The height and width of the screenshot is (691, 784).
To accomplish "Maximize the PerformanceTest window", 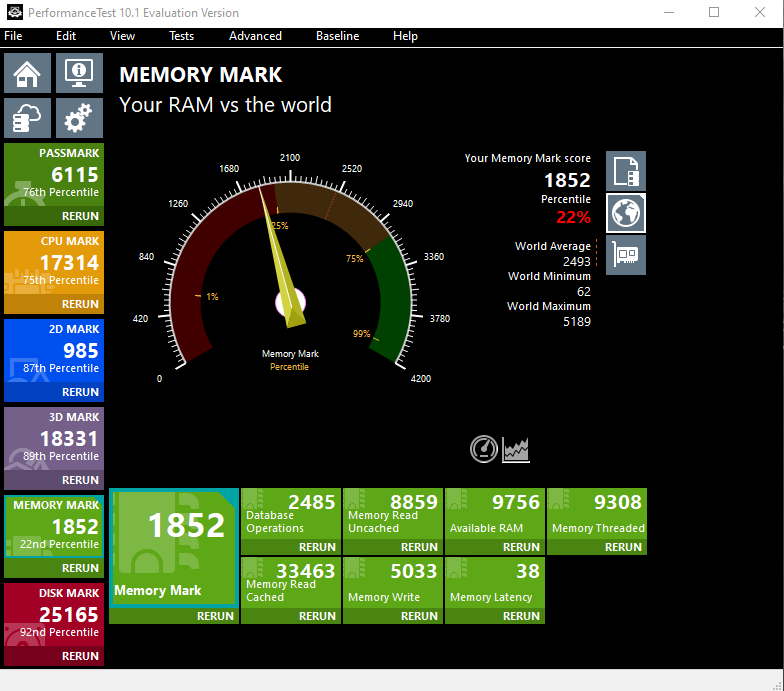I will pos(714,12).
